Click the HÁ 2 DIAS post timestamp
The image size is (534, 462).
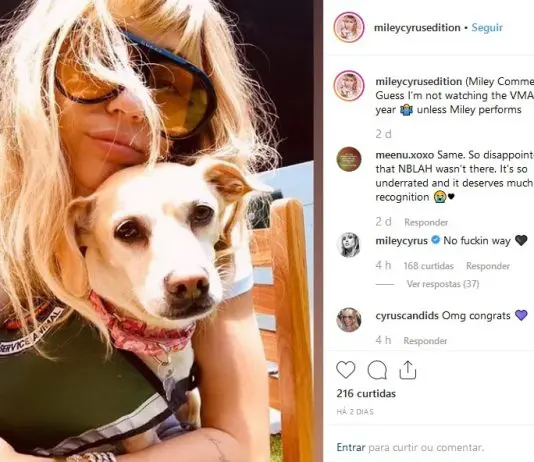pos(355,412)
